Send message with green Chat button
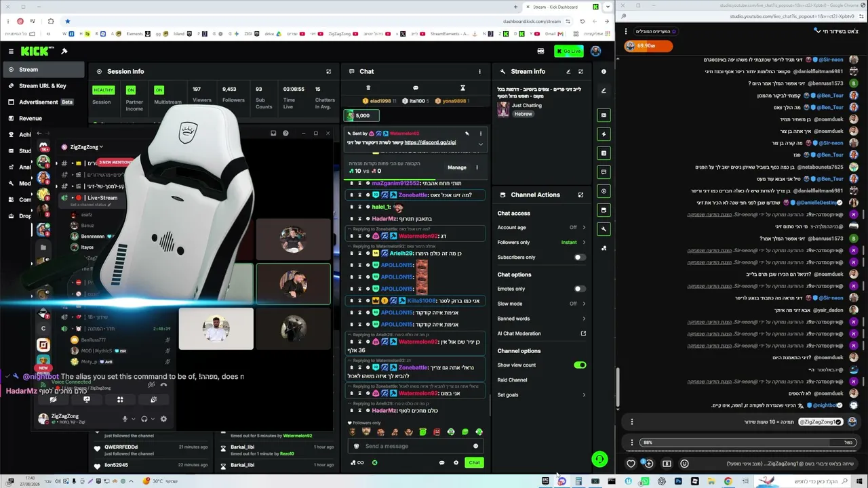Image resolution: width=868 pixels, height=488 pixels. [x=474, y=463]
